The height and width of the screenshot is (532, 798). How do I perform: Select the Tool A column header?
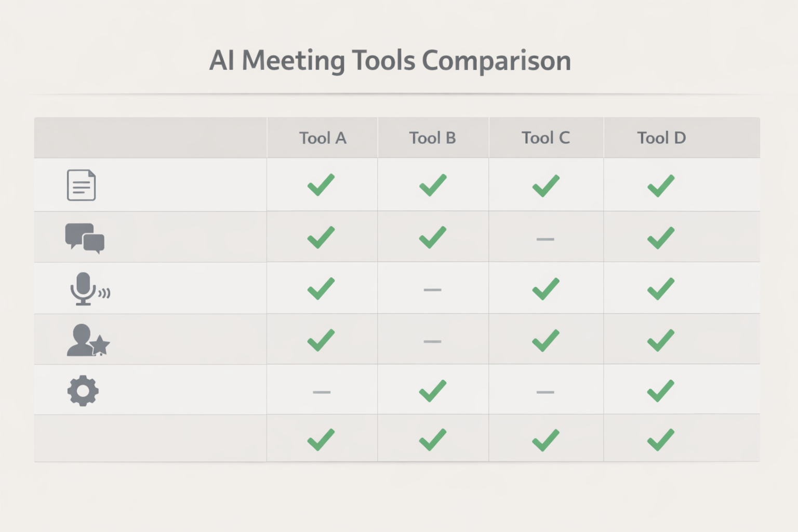323,138
